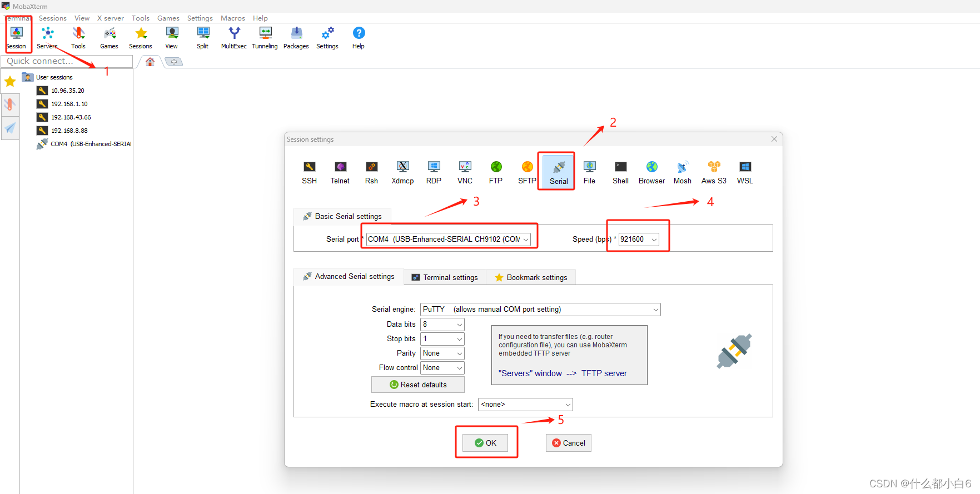The image size is (980, 494).
Task: Click the sidebar favorites star icon
Action: pyautogui.click(x=10, y=82)
